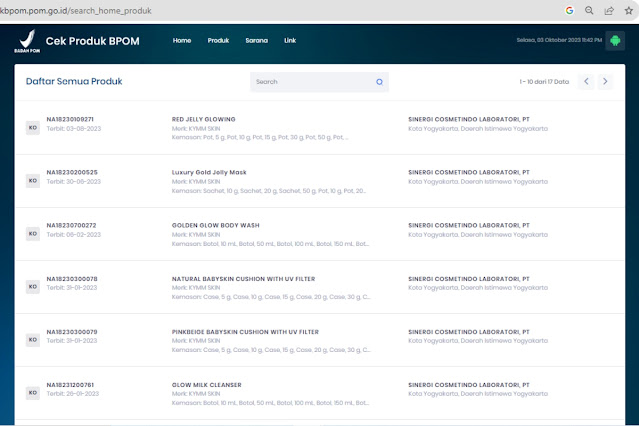The height and width of the screenshot is (426, 639).
Task: Open product RED JELLY GLOWING
Action: coord(204,119)
